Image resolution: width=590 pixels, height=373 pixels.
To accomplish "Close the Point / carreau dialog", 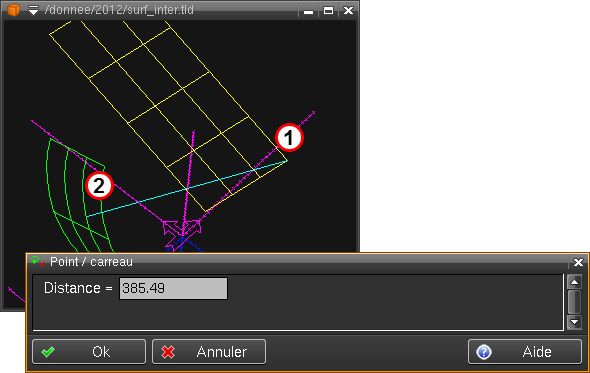I will point(578,262).
